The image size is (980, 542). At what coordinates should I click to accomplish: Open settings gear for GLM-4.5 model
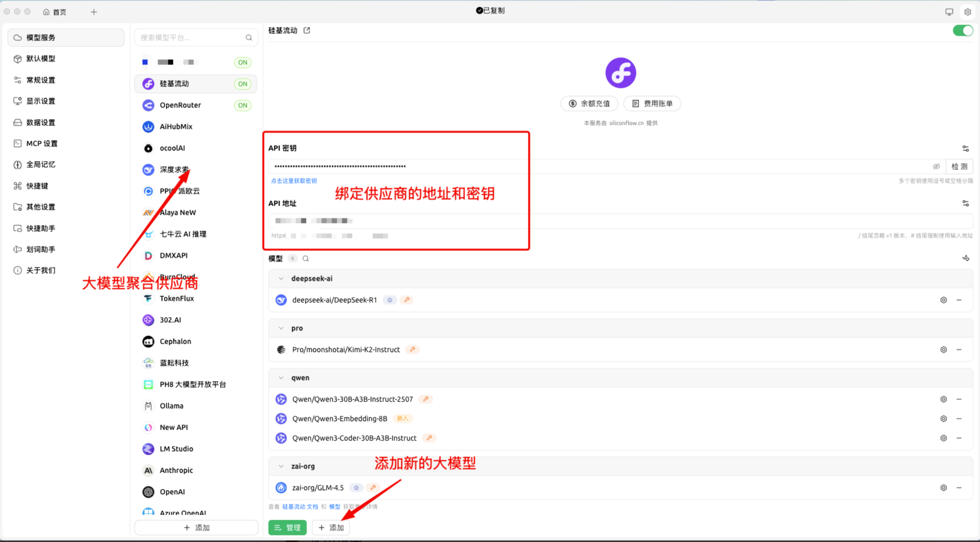[943, 488]
